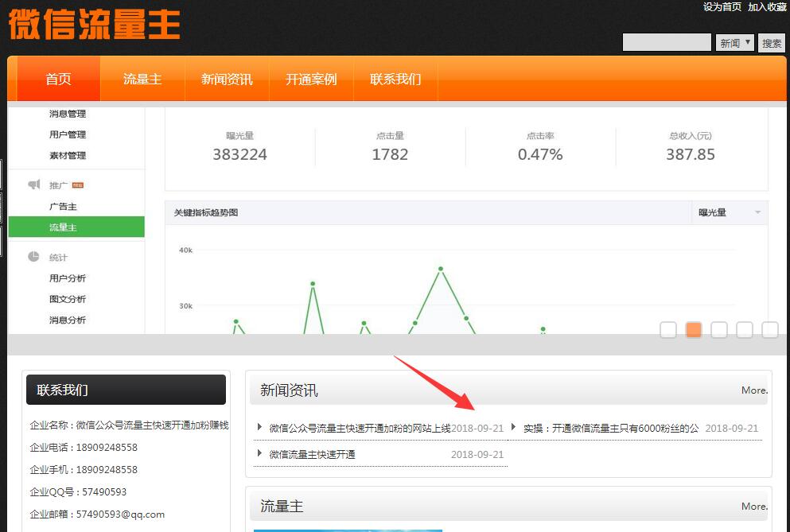Screen dimensions: 790x532
Task: Click the 企业QQ号：57490593 line
Action: [x=78, y=491]
